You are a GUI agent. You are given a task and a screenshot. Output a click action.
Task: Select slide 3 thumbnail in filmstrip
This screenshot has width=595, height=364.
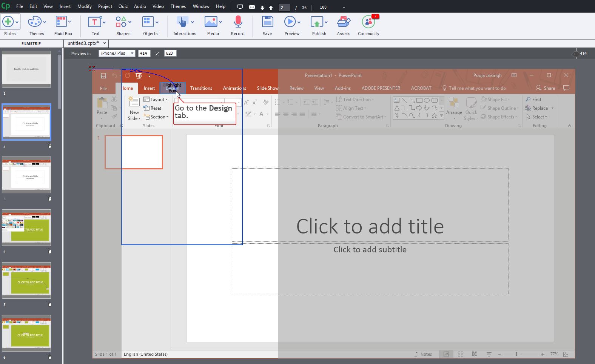tap(26, 175)
